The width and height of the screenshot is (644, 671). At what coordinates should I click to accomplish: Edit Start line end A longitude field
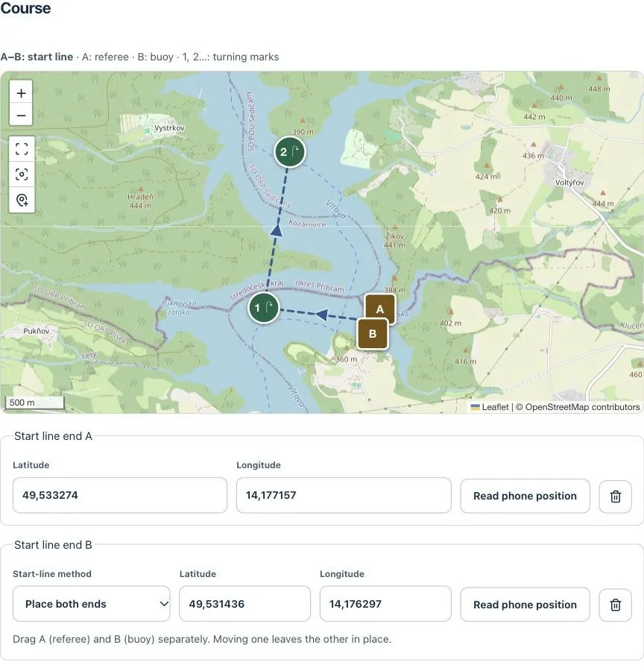pos(344,495)
